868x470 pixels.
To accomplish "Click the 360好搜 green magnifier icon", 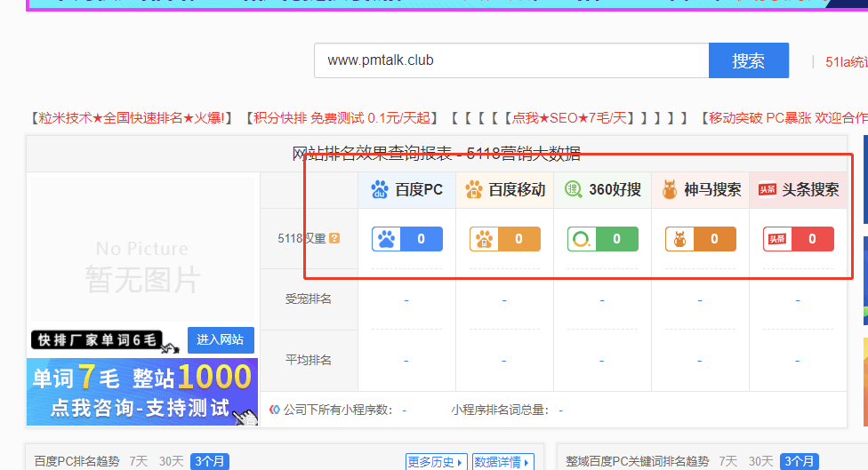I will [x=573, y=189].
